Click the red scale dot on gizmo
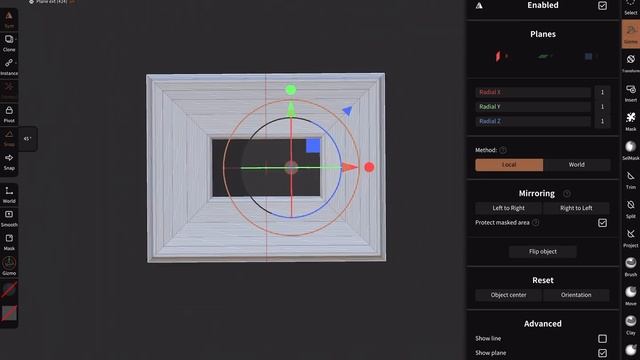This screenshot has height=360, width=640. tap(369, 167)
